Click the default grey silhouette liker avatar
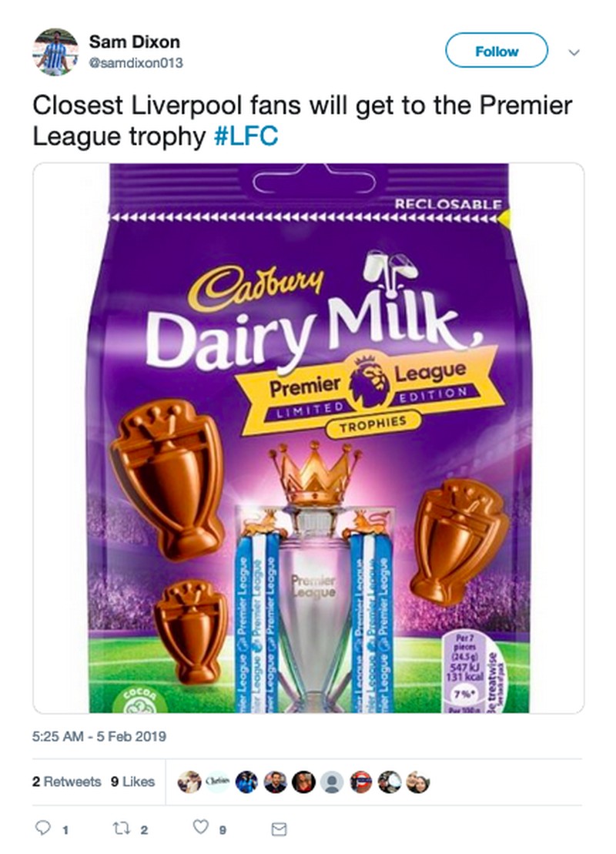 coord(332,782)
